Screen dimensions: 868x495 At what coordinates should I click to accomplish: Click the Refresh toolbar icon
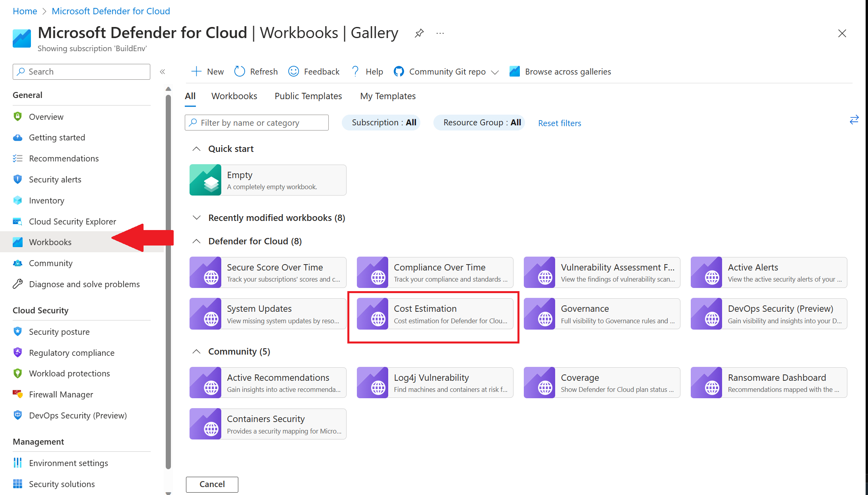(x=240, y=71)
